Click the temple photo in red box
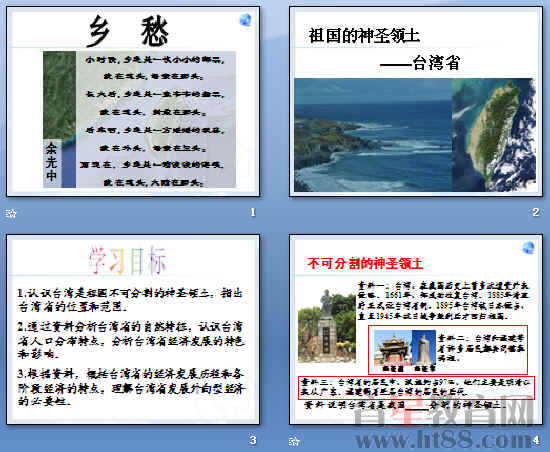 pos(393,348)
